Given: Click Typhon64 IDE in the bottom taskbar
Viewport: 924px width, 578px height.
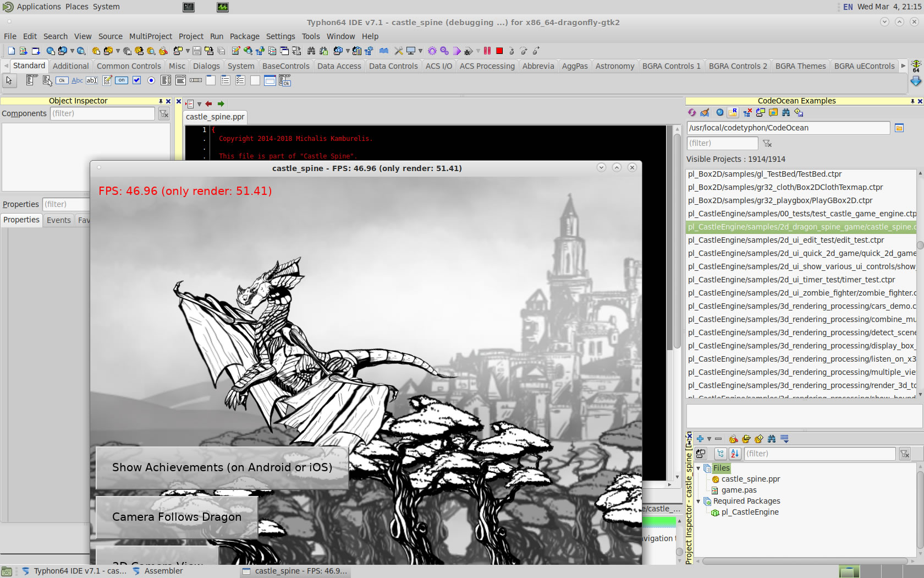Looking at the screenshot, I should 75,571.
